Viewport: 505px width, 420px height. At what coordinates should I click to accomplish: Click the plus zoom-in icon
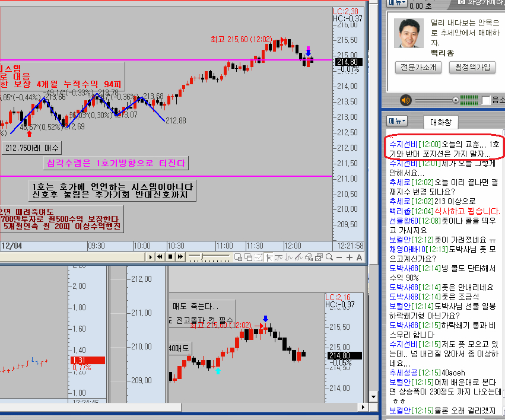[348, 257]
